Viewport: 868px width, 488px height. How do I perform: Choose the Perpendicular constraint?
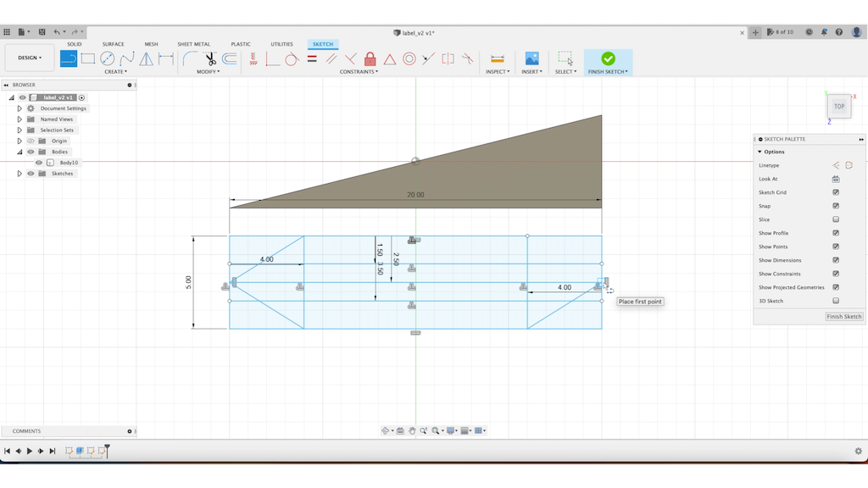pyautogui.click(x=350, y=58)
